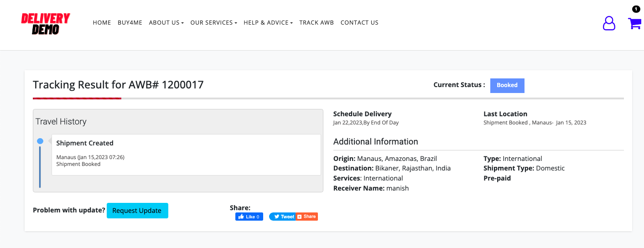Go to the Home menu item
Screen dimensions: 644x248
pos(102,22)
